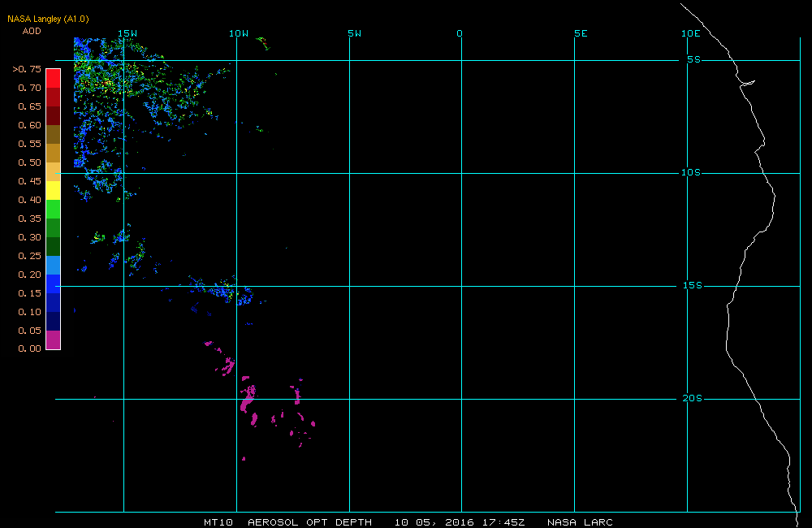
Task: Click the '20S' latitude label
Action: click(693, 399)
